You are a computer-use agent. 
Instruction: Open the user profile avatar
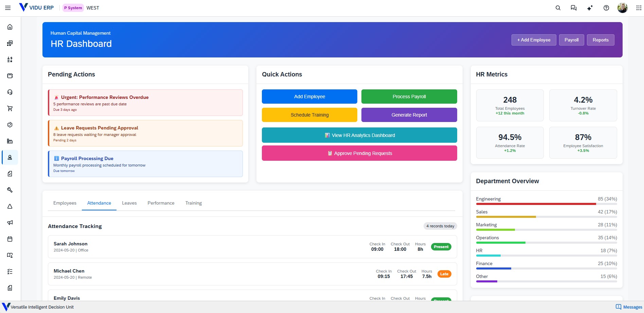click(622, 8)
